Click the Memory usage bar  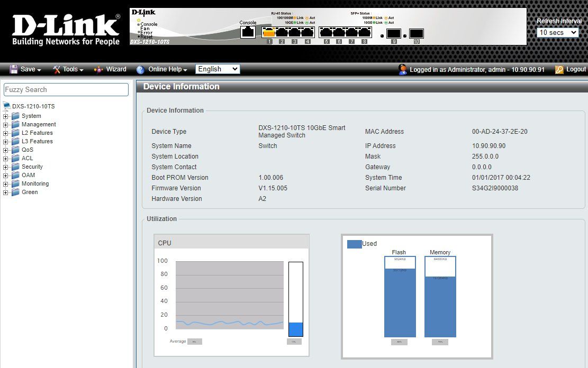click(440, 297)
